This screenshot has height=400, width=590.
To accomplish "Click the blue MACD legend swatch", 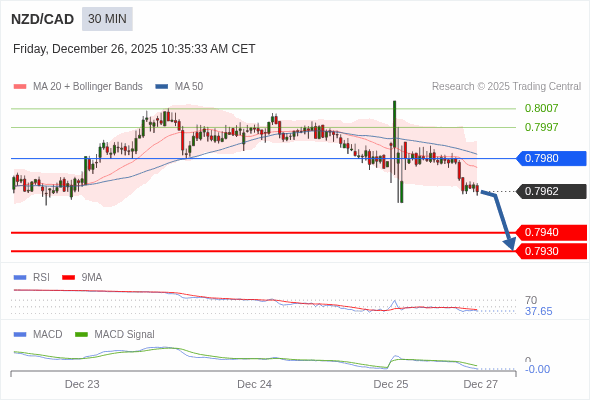I will coord(20,335).
